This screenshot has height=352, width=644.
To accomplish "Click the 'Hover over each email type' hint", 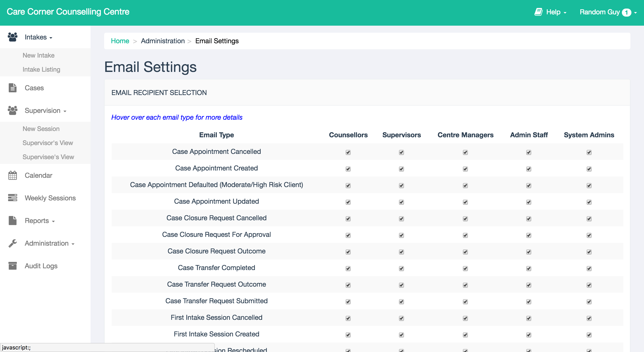I will click(177, 117).
